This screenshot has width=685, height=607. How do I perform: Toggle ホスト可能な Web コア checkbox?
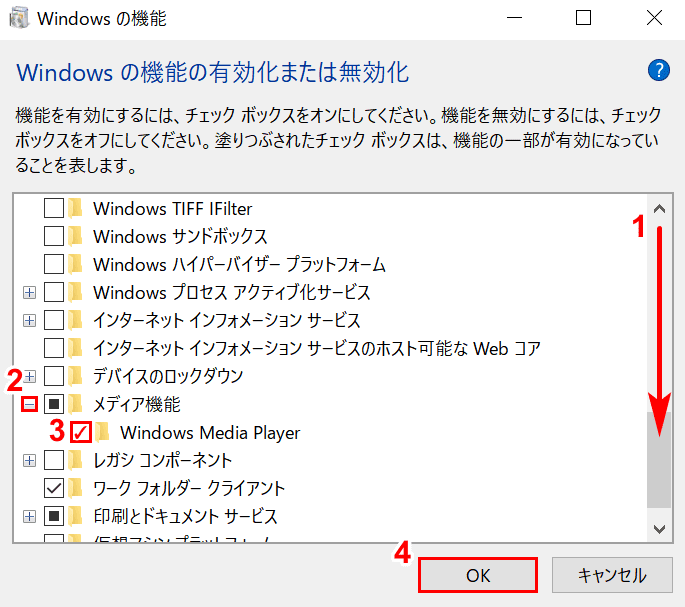(54, 348)
